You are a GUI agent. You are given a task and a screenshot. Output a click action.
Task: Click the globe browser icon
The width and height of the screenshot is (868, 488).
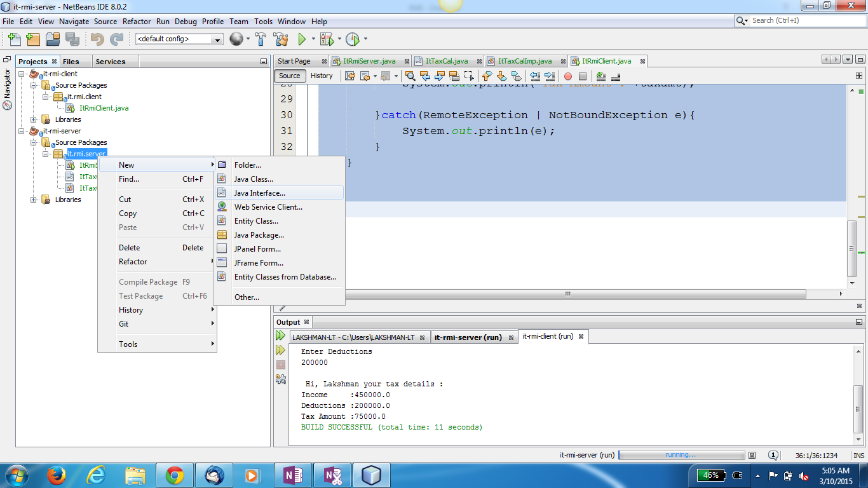coord(236,39)
